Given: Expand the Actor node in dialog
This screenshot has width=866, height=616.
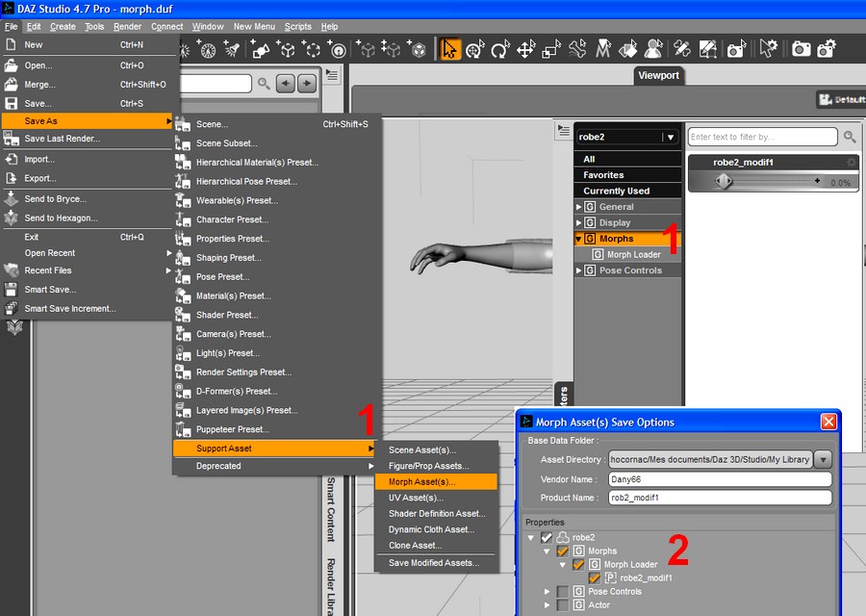Looking at the screenshot, I should coord(547,605).
